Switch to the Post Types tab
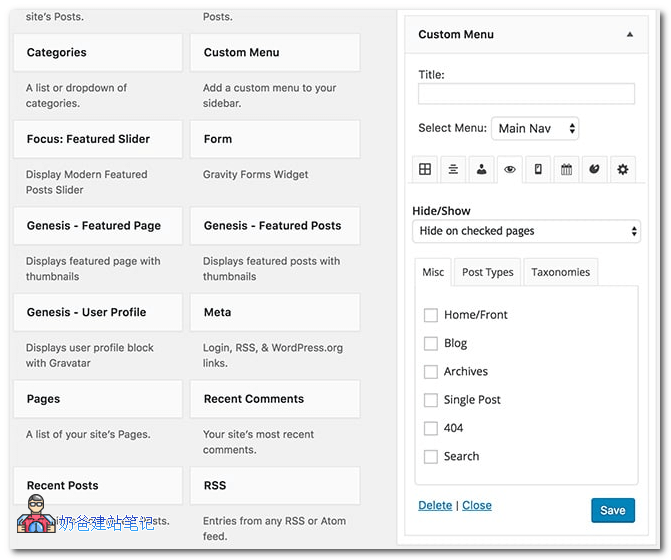 pos(488,272)
